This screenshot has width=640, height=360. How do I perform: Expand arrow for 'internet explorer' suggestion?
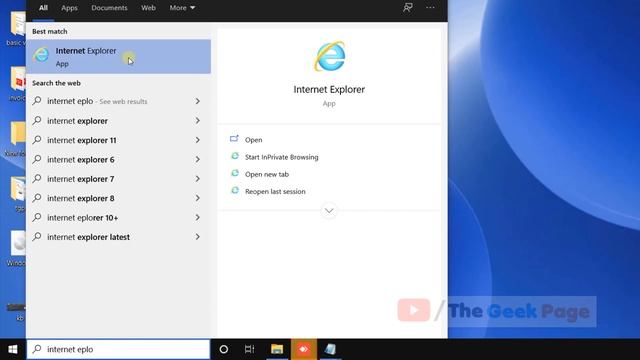click(198, 120)
